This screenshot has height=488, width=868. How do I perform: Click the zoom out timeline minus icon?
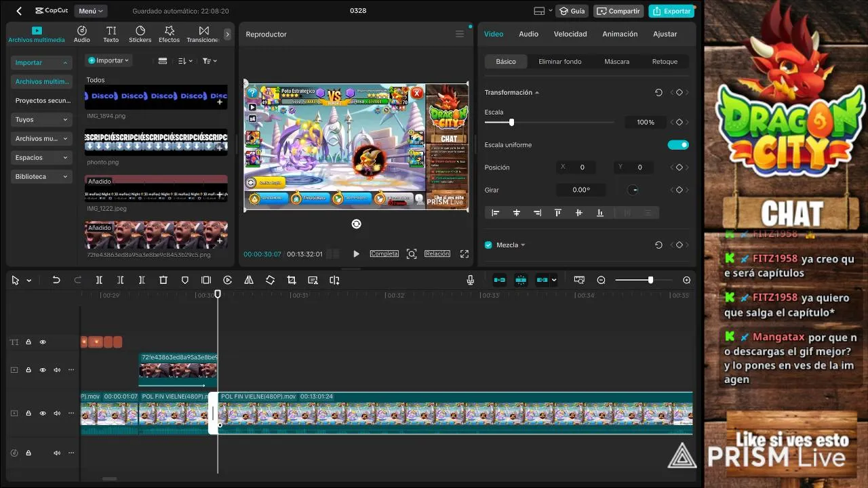601,280
